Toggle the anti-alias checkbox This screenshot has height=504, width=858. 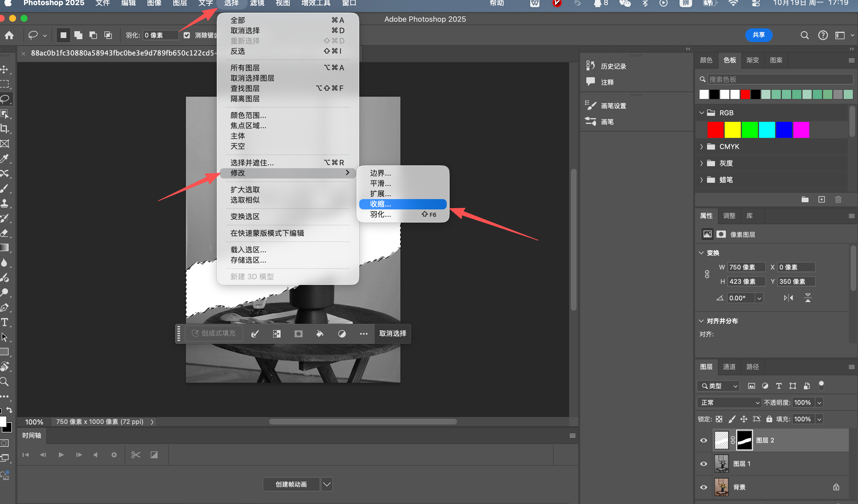(x=186, y=35)
